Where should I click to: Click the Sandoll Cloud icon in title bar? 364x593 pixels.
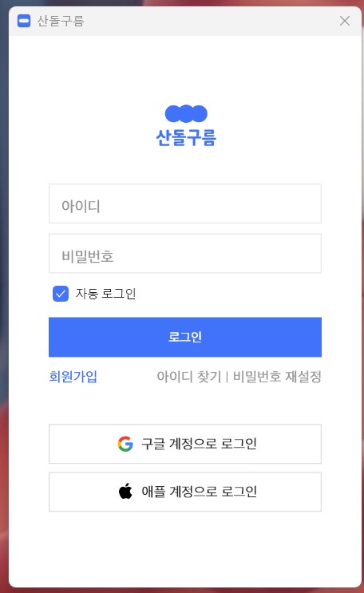tap(24, 21)
